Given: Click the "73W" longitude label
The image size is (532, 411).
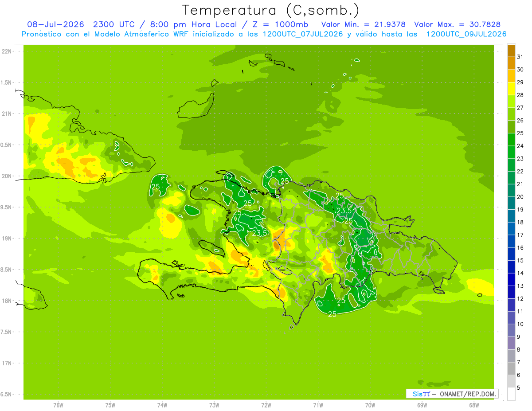Looking at the screenshot, I should pos(214,405).
